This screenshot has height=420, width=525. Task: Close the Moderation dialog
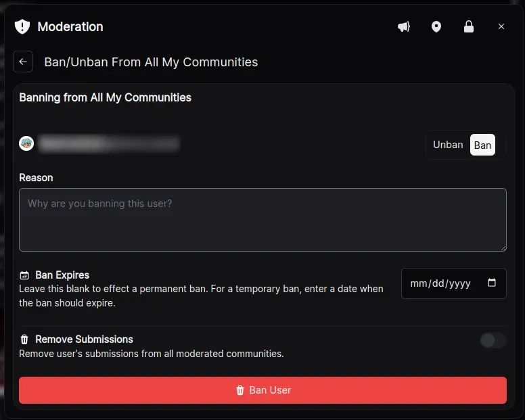[x=501, y=26]
